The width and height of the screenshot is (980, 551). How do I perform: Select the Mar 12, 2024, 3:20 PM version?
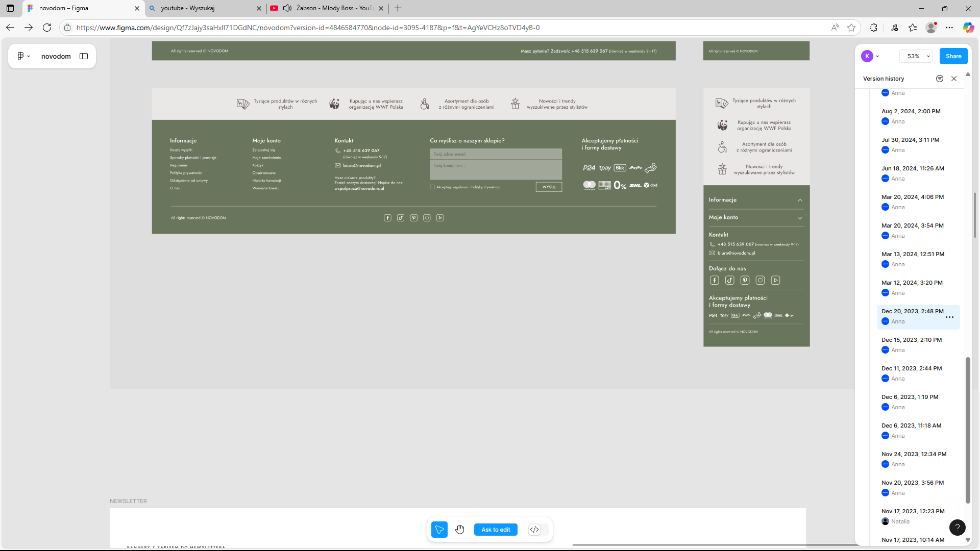click(912, 283)
